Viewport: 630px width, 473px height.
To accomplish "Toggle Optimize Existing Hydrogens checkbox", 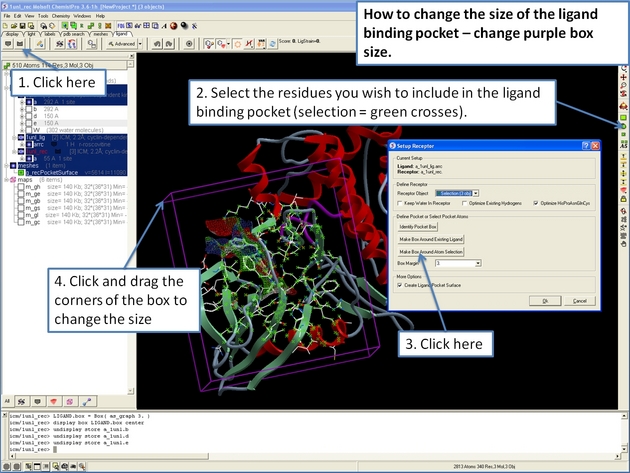I will point(464,203).
